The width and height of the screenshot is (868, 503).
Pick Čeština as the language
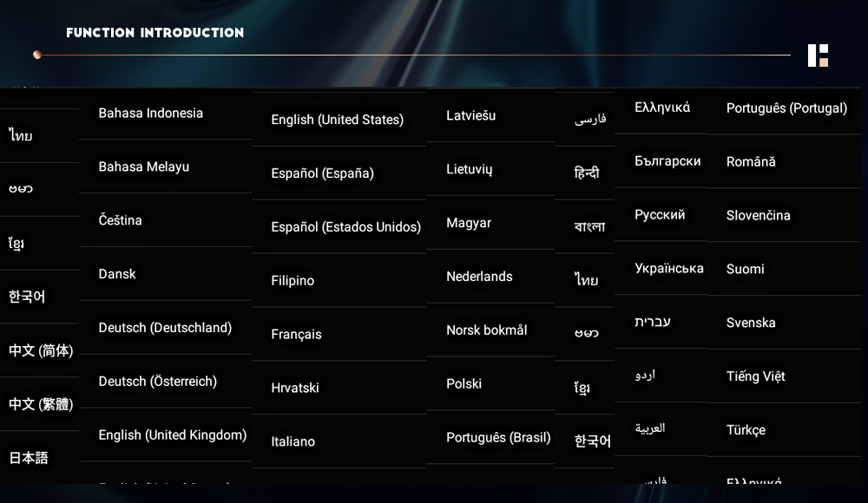(x=121, y=221)
